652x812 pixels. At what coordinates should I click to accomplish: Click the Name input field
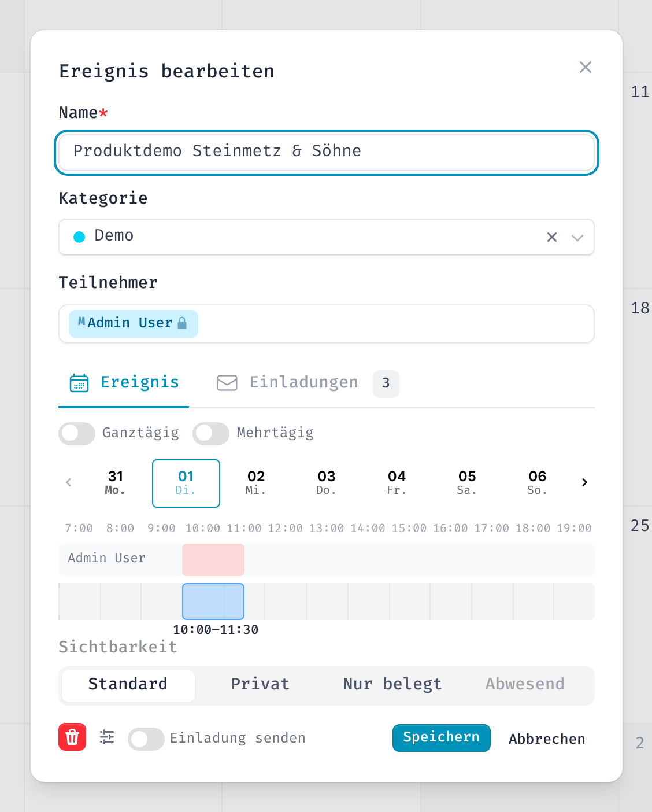[x=327, y=152]
